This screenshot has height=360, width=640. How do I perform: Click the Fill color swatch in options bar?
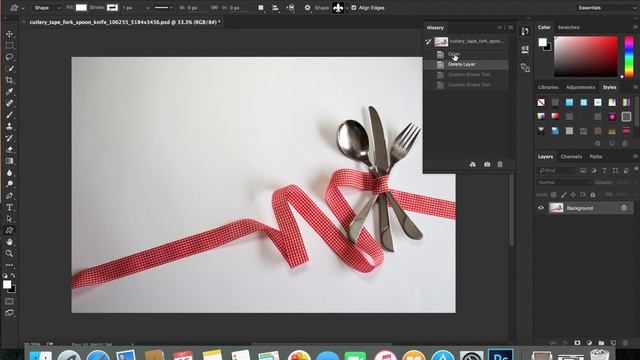click(81, 8)
